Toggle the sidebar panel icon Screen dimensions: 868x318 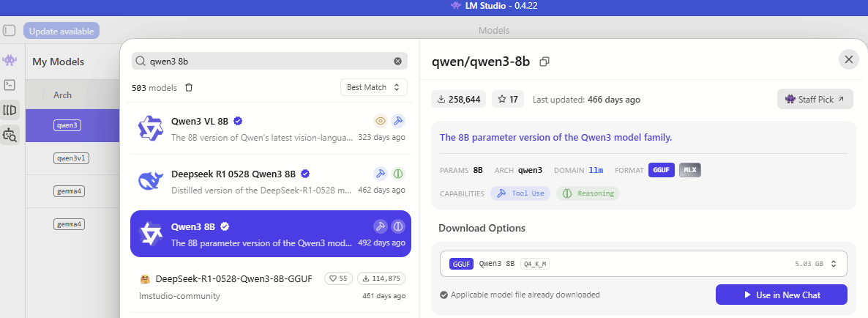[x=10, y=31]
